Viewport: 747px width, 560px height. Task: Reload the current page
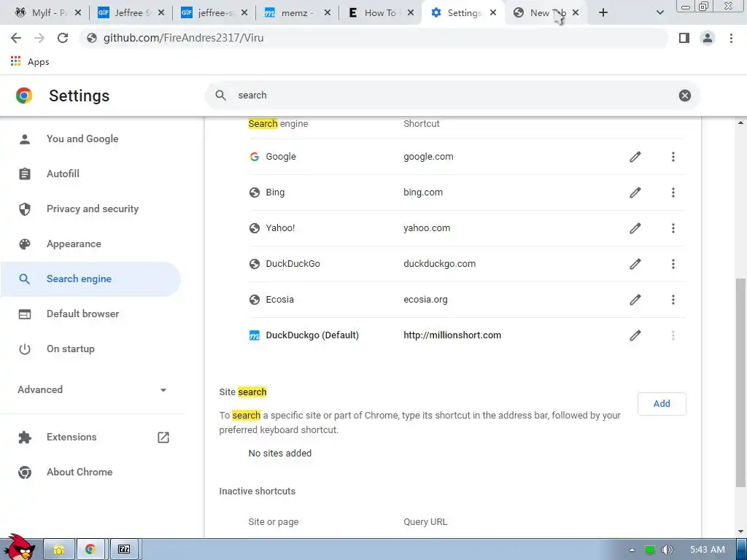(63, 38)
